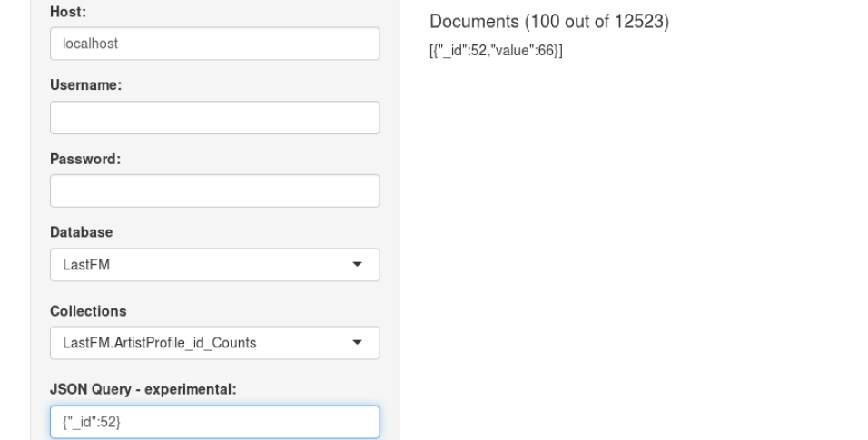Focus the empty Username text box
This screenshot has height=440, width=868.
coord(215,117)
